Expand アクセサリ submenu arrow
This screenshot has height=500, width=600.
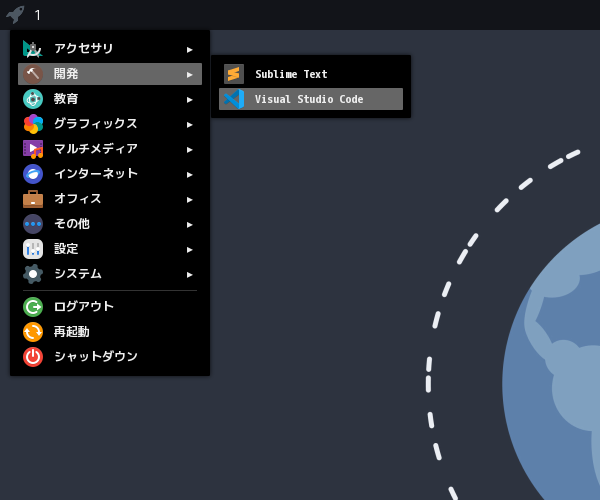(x=189, y=50)
